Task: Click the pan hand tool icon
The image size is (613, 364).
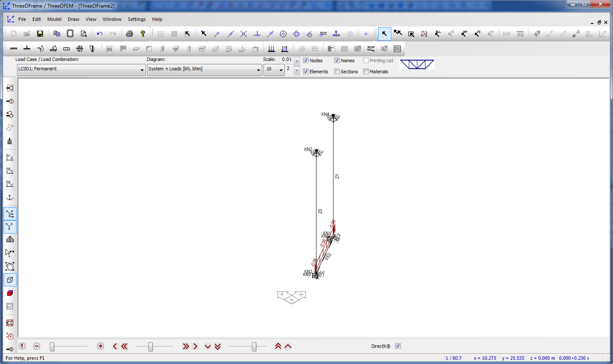Action: (10, 266)
